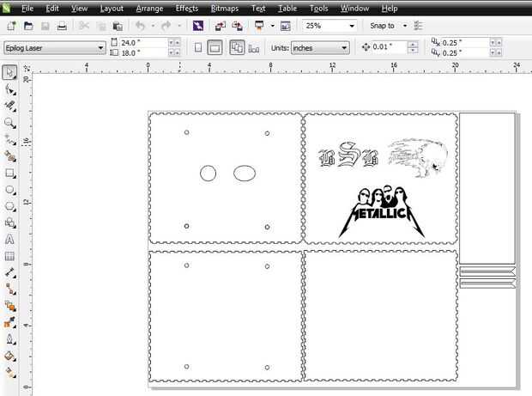Select the Connector tool
The width and height of the screenshot is (532, 396).
pyautogui.click(x=9, y=289)
